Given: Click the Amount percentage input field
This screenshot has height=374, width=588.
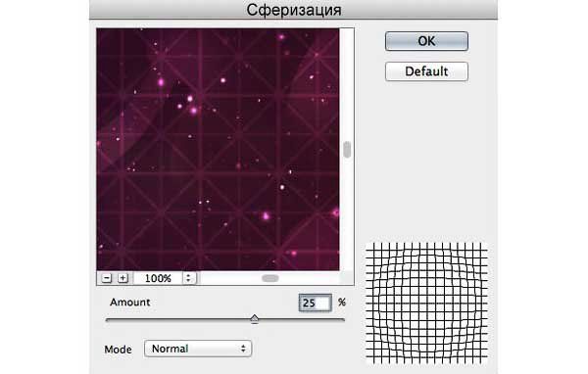Looking at the screenshot, I should click(x=315, y=303).
